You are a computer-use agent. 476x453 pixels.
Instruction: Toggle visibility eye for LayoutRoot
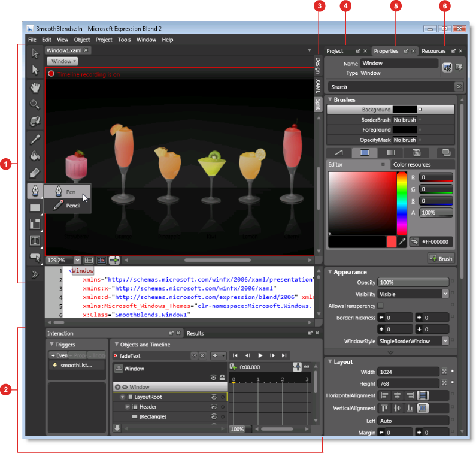214,397
